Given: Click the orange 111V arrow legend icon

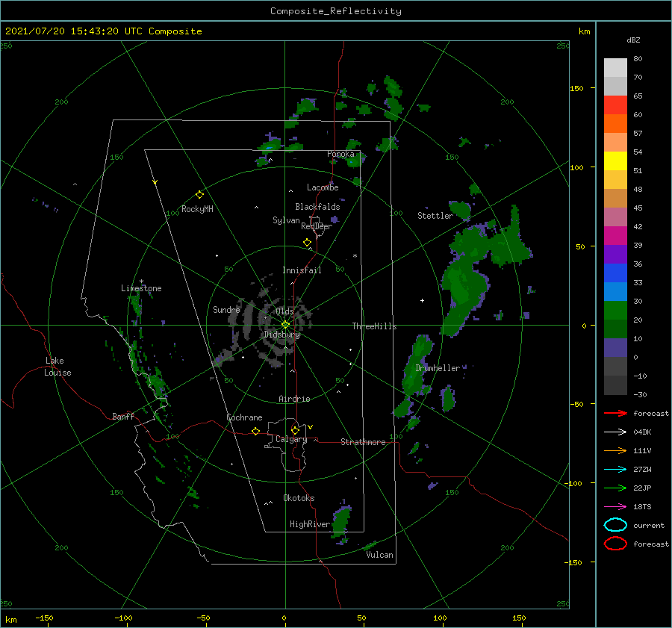Looking at the screenshot, I should point(615,450).
